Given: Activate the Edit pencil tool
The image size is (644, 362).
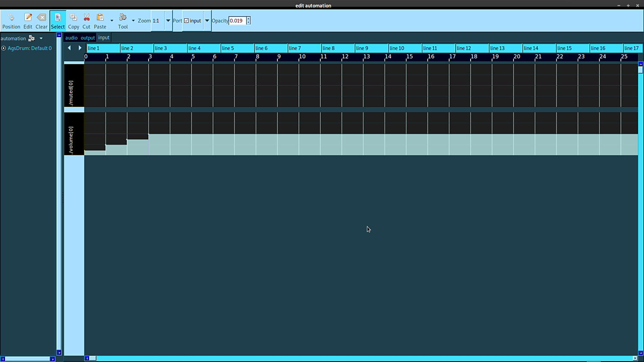Looking at the screenshot, I should tap(28, 21).
